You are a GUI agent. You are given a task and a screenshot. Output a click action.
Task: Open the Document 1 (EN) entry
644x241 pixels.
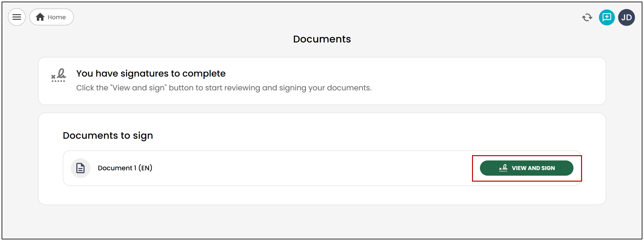tap(125, 168)
